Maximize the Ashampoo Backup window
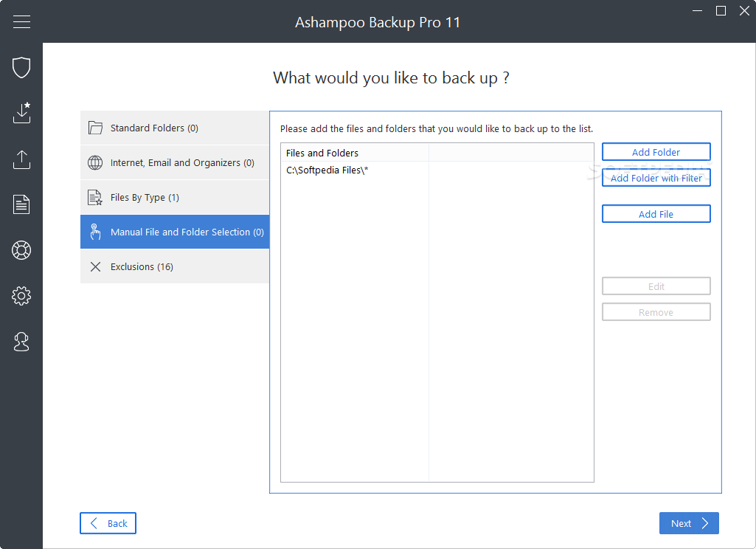756x549 pixels. (721, 10)
